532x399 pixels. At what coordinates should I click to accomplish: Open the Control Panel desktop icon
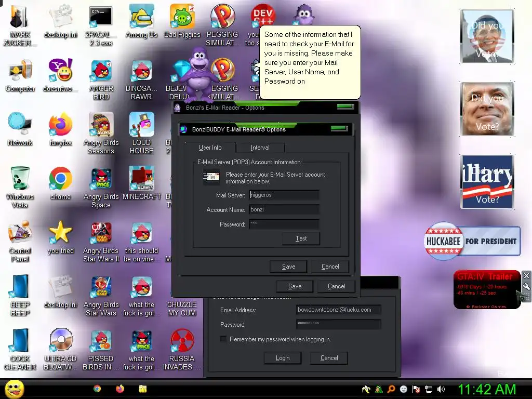click(x=20, y=242)
